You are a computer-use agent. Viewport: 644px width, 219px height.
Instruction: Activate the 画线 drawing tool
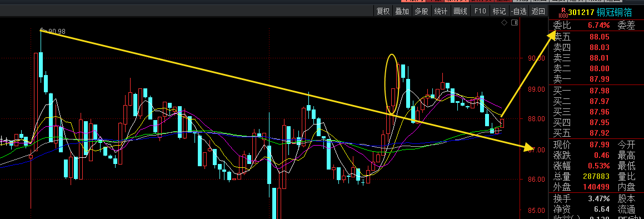[461, 12]
